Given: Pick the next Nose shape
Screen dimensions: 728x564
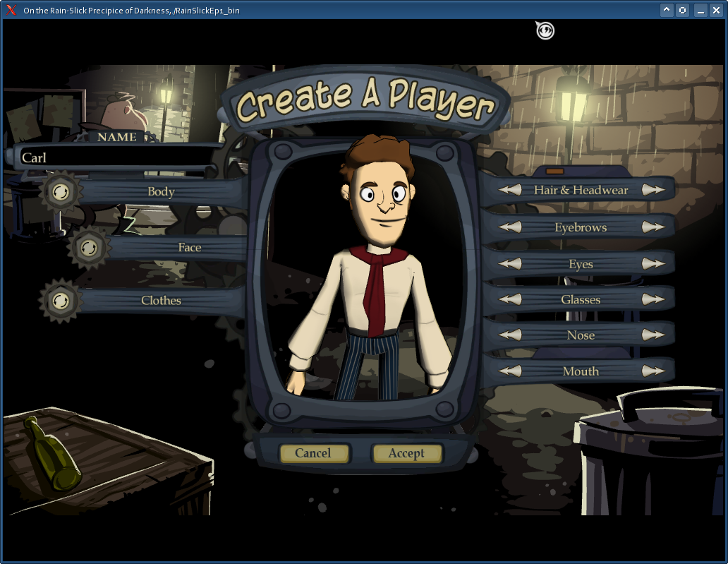Looking at the screenshot, I should click(x=653, y=335).
